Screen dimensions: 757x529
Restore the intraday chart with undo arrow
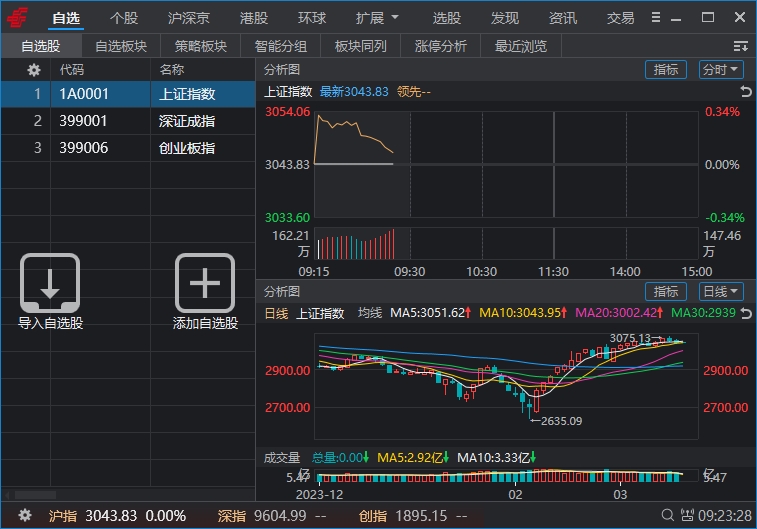(745, 92)
